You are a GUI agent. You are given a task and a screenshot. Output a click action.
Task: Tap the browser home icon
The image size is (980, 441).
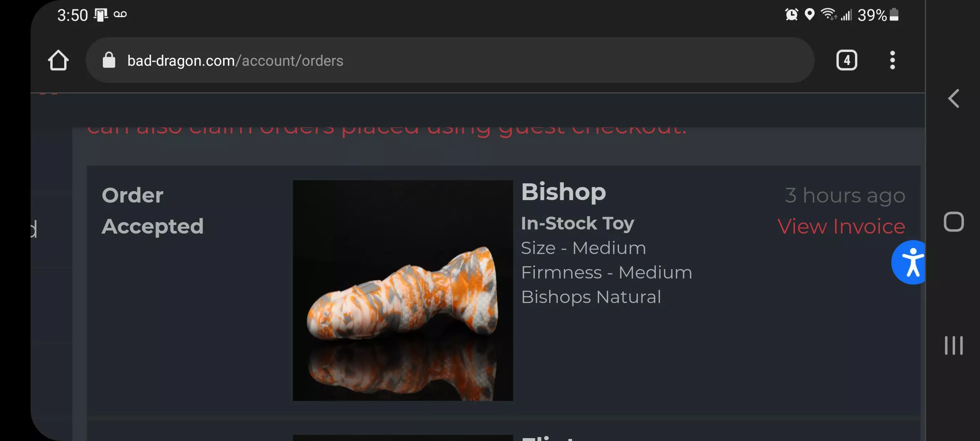coord(58,60)
